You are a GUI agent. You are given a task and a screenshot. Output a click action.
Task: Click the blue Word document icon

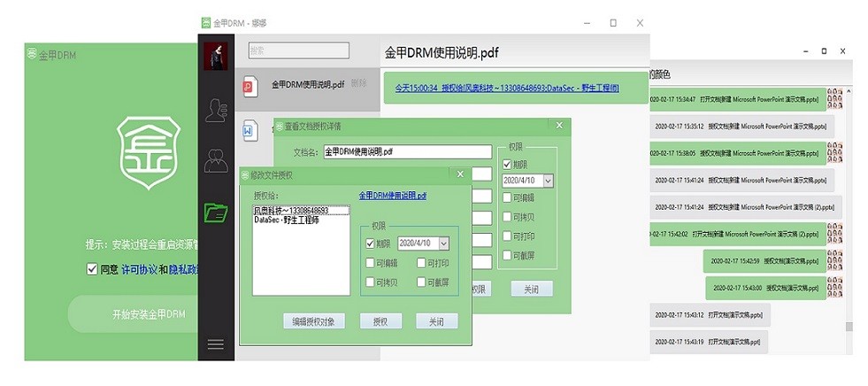[250, 130]
